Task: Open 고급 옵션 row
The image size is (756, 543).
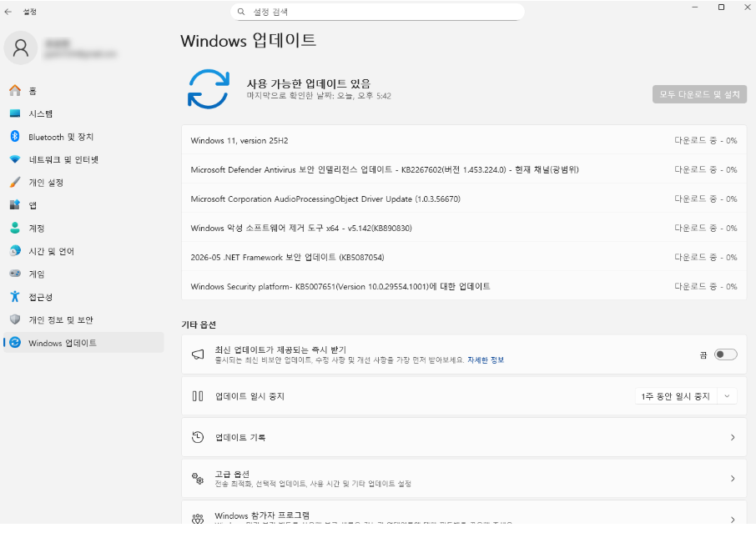Action: (x=464, y=479)
